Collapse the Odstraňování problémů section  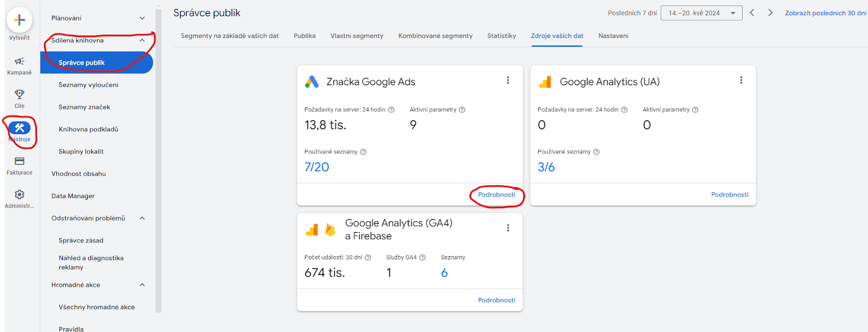click(x=142, y=218)
